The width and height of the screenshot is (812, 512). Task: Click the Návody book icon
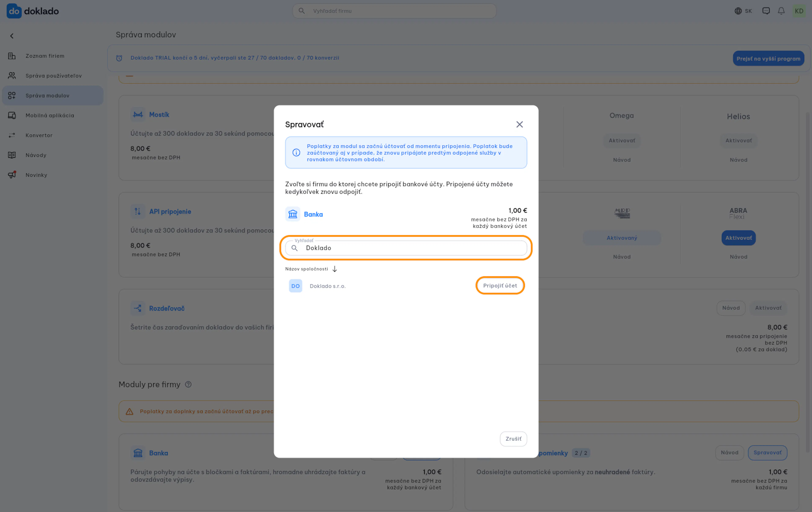12,155
